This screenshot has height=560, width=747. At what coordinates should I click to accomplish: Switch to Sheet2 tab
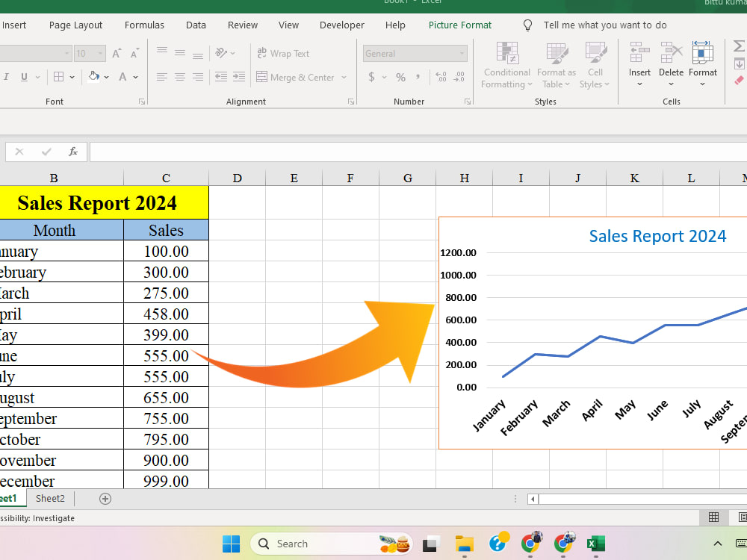[x=50, y=499]
